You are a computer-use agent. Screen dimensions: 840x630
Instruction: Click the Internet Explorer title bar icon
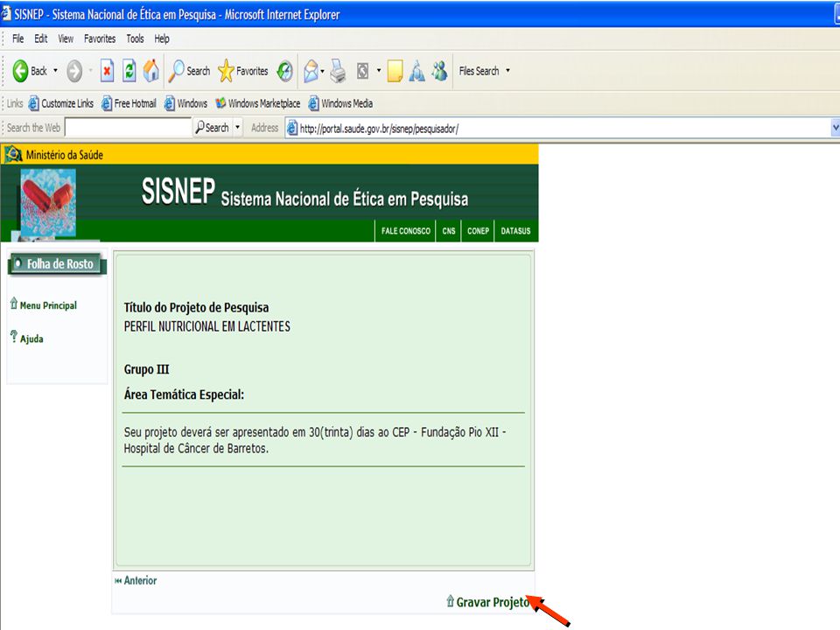tap(6, 13)
